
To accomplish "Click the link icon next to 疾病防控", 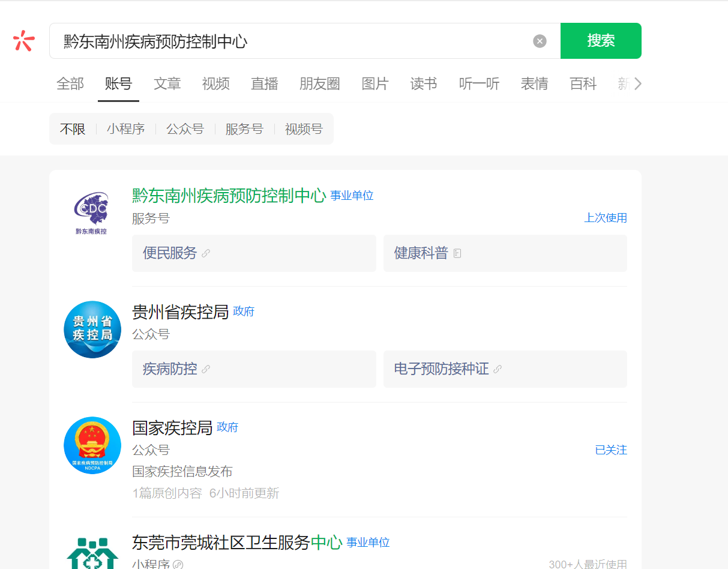I will (x=206, y=369).
